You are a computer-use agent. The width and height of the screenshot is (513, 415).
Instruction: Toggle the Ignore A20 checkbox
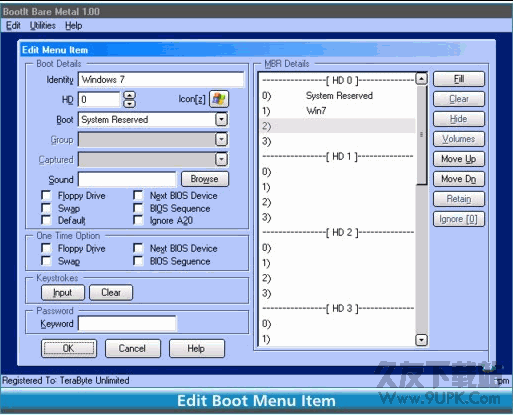click(x=138, y=220)
